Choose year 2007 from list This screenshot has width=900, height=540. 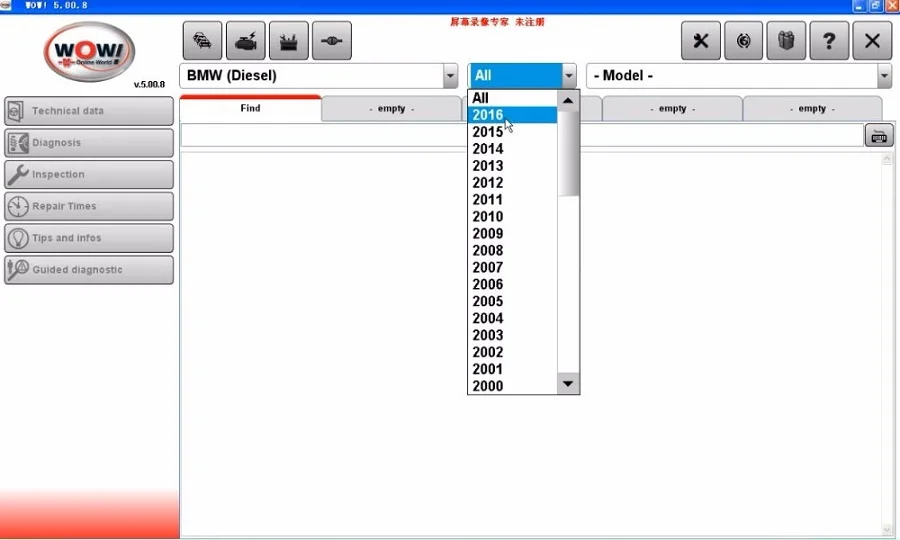point(513,267)
